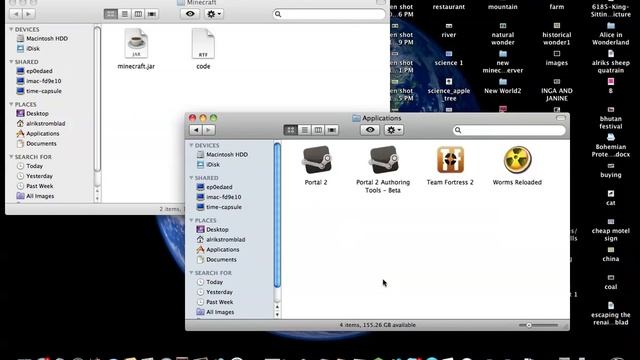Go forward in the Applications window

coord(209,130)
